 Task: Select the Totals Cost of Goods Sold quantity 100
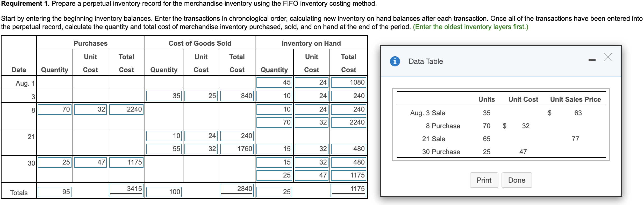click(164, 192)
